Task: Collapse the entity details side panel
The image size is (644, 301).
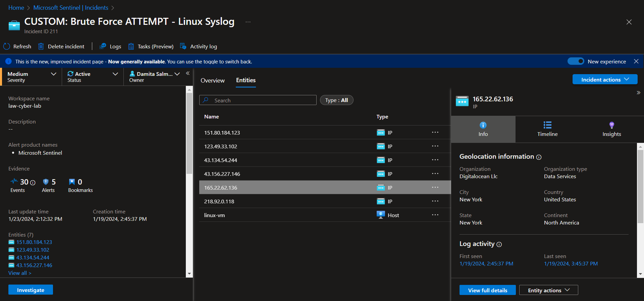Action: (638, 93)
